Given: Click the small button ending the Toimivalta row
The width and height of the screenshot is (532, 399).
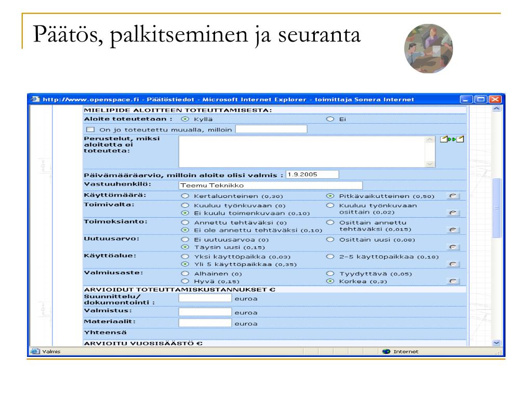Looking at the screenshot, I should (x=453, y=212).
